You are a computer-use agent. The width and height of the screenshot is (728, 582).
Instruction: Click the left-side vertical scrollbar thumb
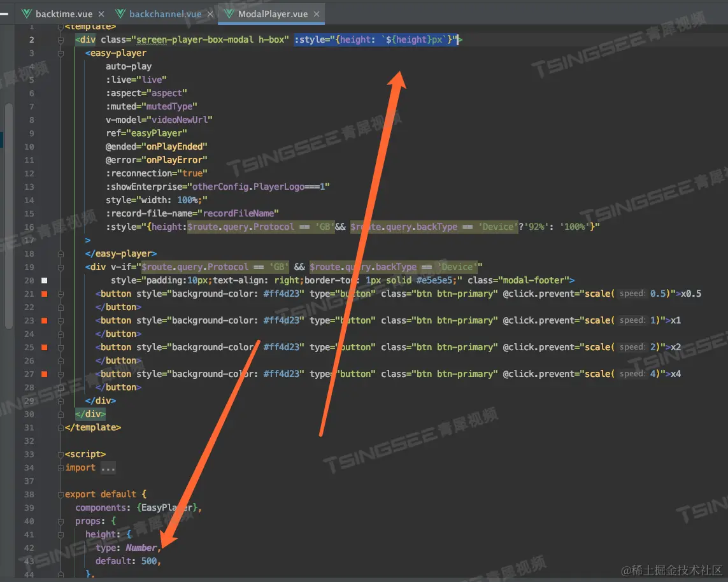[x=8, y=216]
